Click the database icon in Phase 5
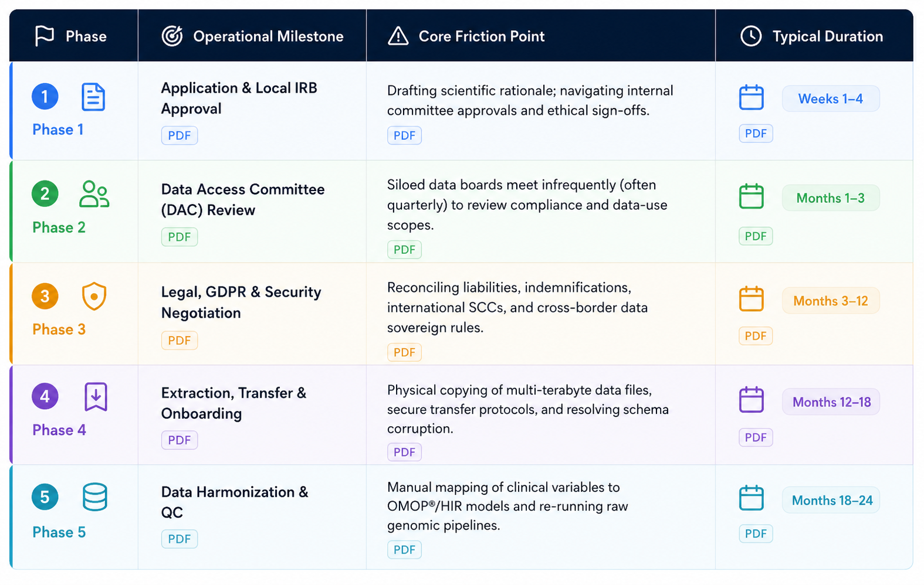The height and width of the screenshot is (585, 924). 94,497
